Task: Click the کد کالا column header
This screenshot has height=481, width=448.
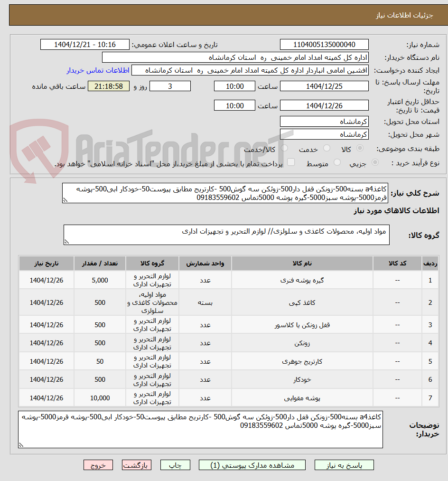Action: pyautogui.click(x=397, y=263)
